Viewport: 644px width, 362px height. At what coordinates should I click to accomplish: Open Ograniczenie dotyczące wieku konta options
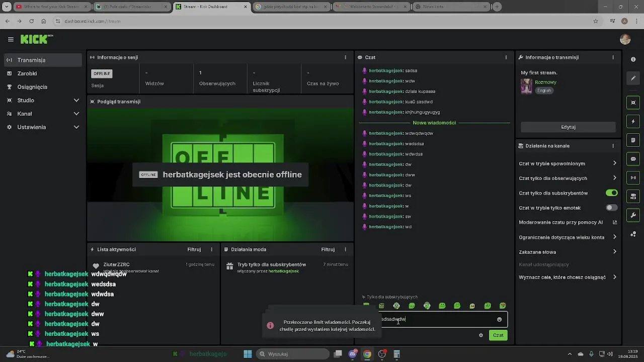coord(568,237)
